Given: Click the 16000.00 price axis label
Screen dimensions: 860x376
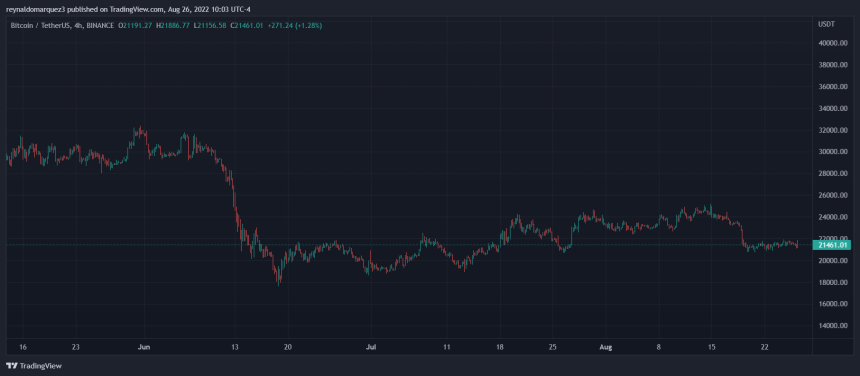Looking at the screenshot, I should click(833, 304).
